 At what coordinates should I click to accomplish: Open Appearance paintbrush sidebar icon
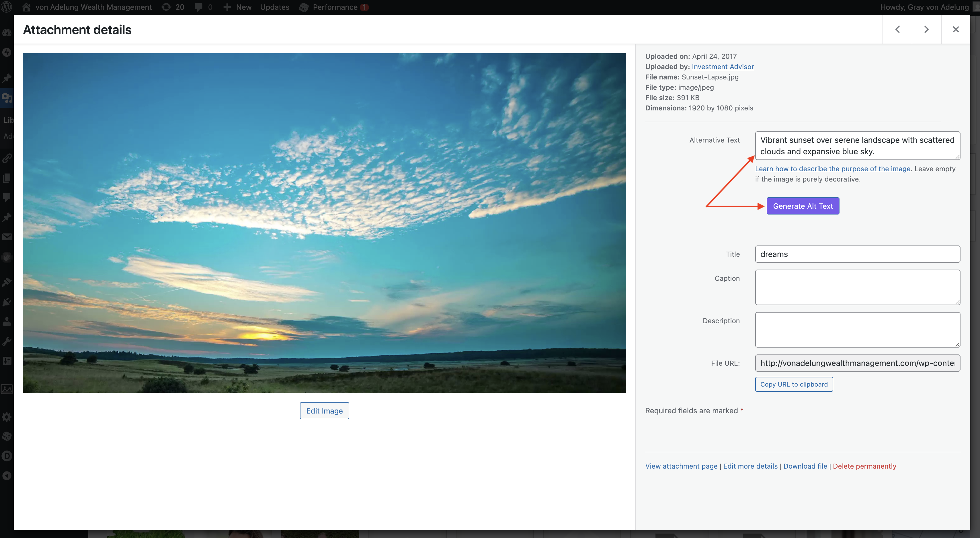pos(7,282)
